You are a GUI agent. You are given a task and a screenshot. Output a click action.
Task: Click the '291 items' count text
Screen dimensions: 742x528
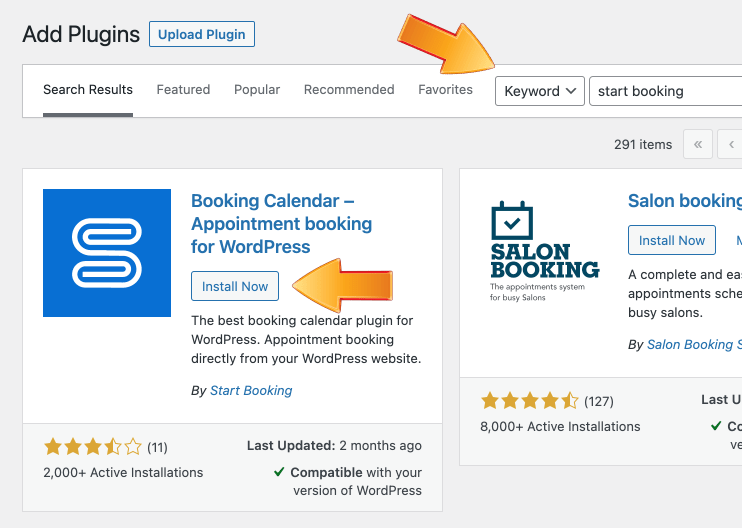pos(643,145)
